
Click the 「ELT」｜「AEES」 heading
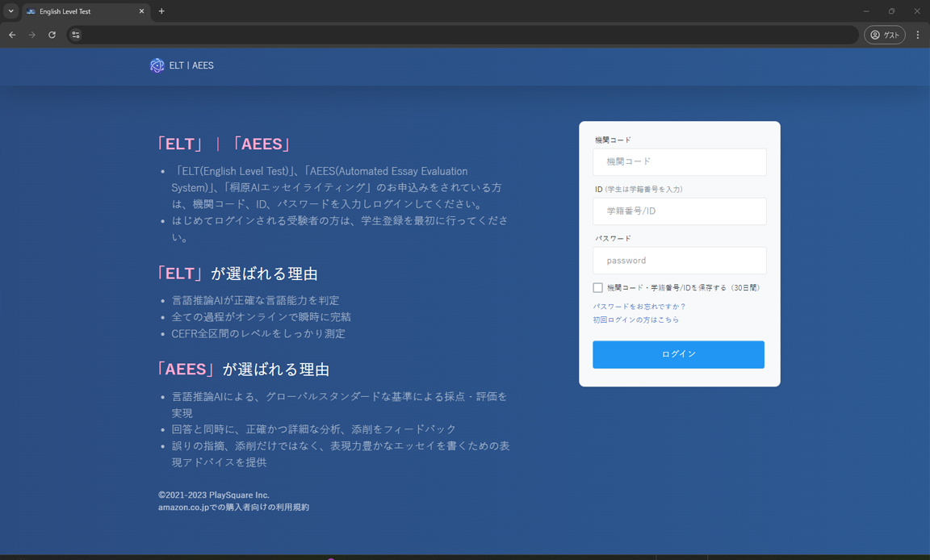tap(224, 144)
